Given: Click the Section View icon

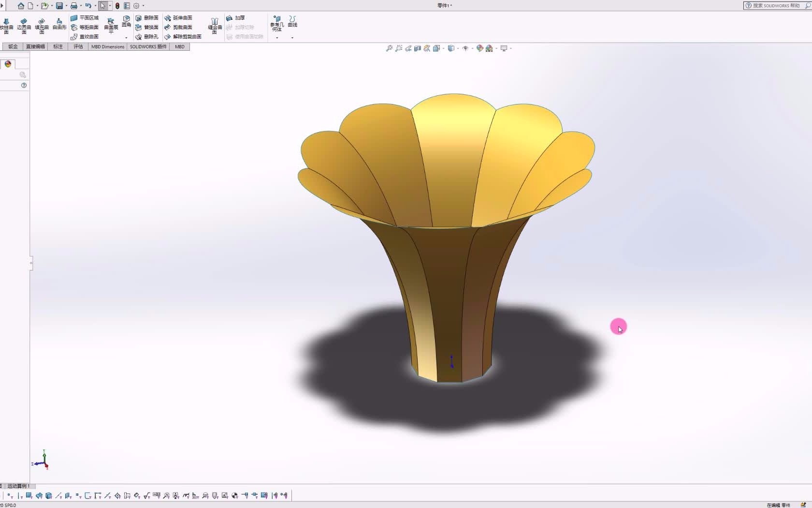Looking at the screenshot, I should pos(418,48).
